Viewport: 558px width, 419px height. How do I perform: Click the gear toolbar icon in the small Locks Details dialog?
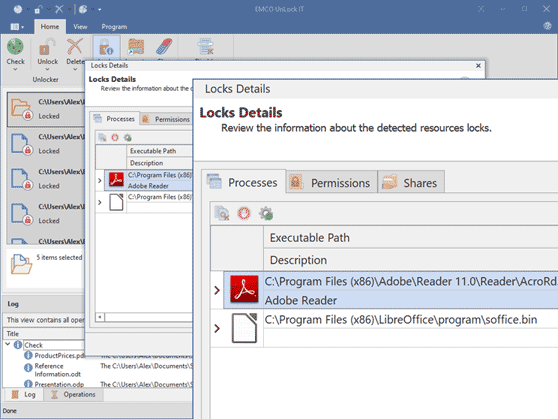pos(127,137)
